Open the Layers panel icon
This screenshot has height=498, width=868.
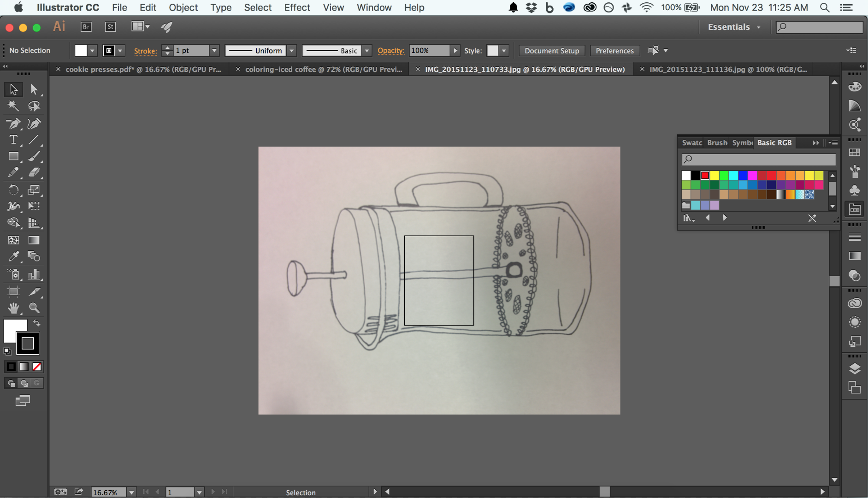(x=855, y=368)
